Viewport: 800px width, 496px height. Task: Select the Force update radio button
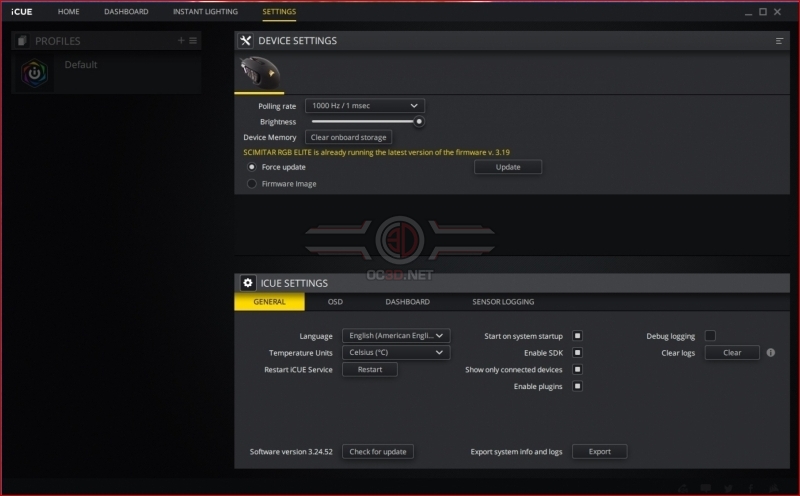point(252,167)
